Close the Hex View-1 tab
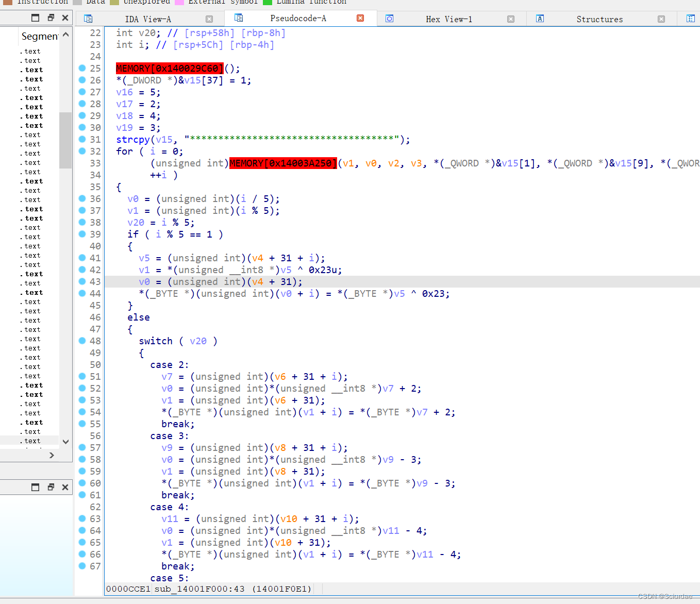Viewport: 700px width, 604px height. tap(511, 19)
